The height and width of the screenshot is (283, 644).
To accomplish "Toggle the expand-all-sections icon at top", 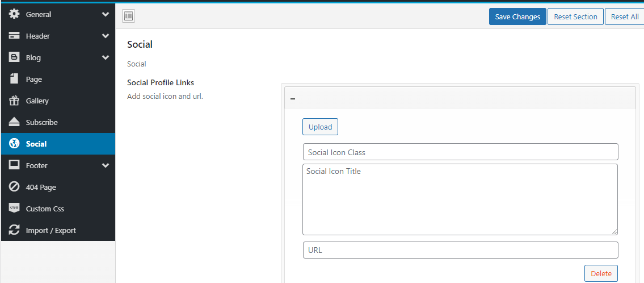I will 128,16.
